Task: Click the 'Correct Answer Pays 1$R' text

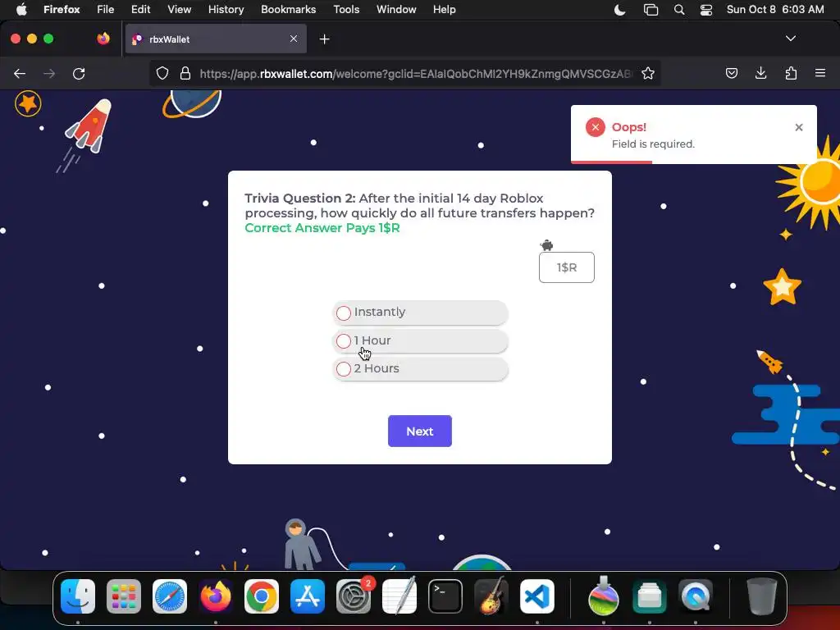Action: tap(322, 228)
